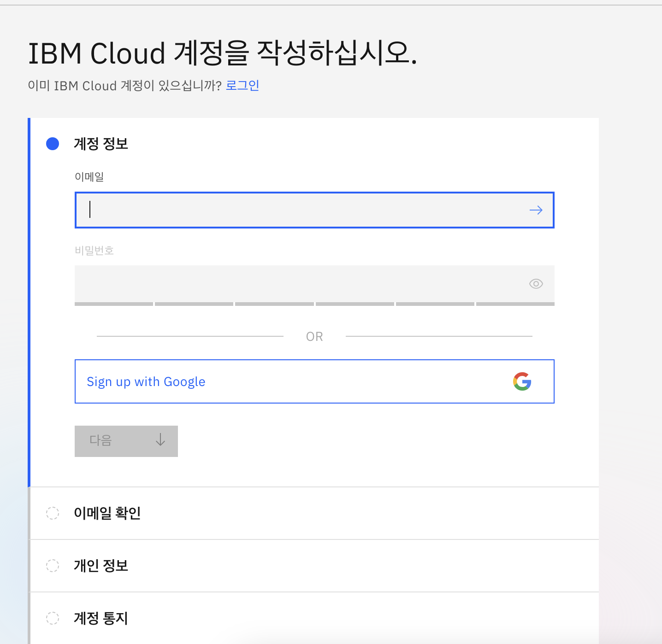
Task: Expand the 계정 통지 step
Action: click(314, 618)
